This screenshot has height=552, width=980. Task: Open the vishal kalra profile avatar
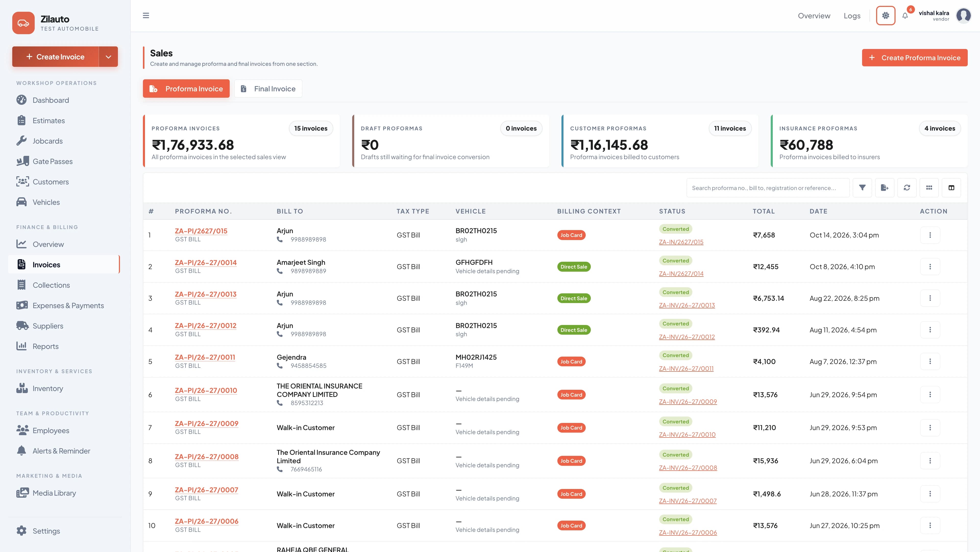963,16
